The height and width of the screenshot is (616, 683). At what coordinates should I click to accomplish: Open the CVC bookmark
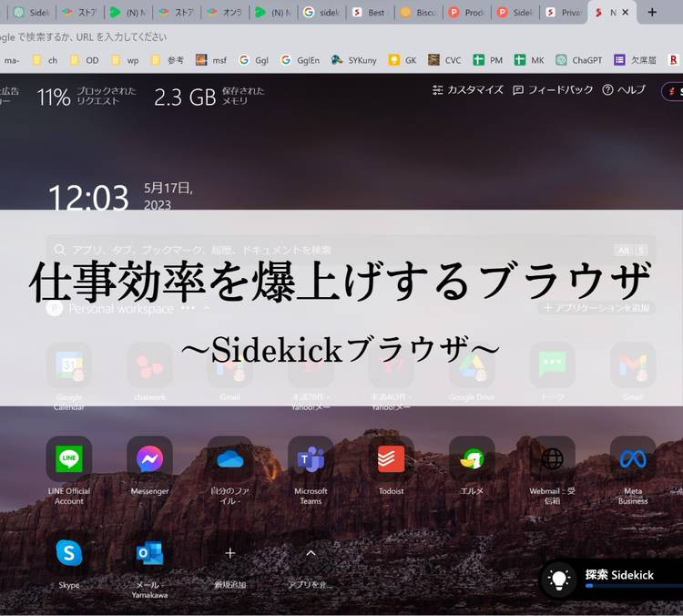pos(444,60)
